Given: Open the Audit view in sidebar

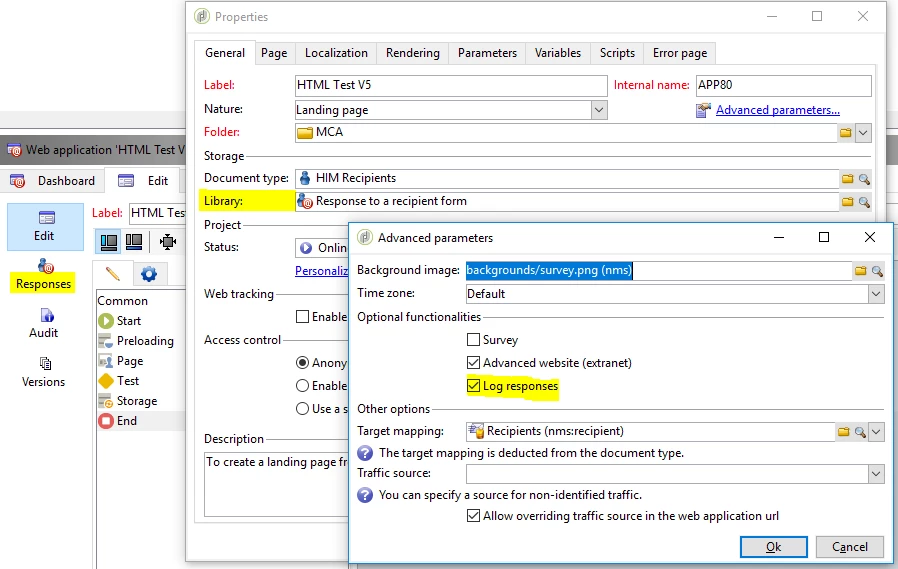Looking at the screenshot, I should [x=44, y=324].
